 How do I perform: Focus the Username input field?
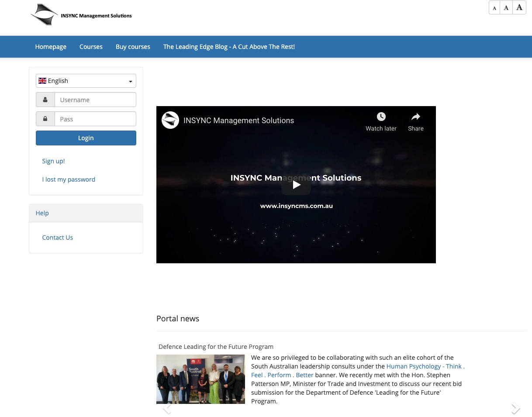tap(95, 100)
